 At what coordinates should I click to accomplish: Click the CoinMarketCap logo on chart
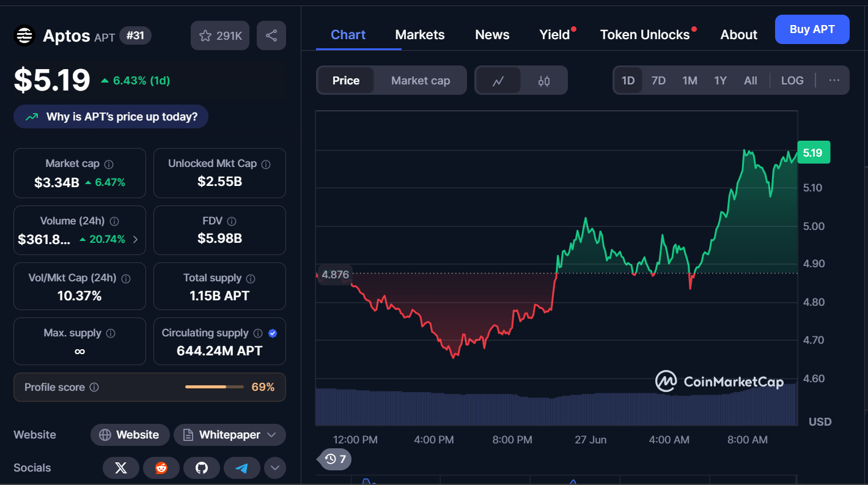[x=719, y=382]
